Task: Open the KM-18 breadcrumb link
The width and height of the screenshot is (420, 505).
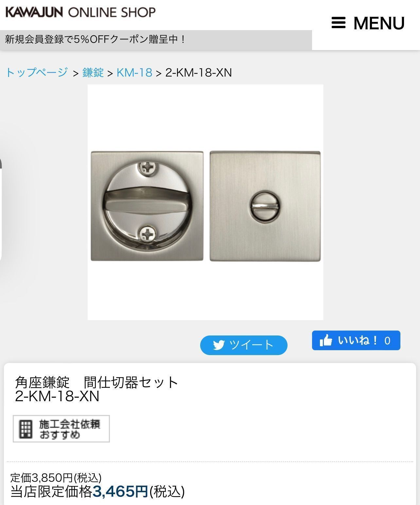Action: pos(134,72)
